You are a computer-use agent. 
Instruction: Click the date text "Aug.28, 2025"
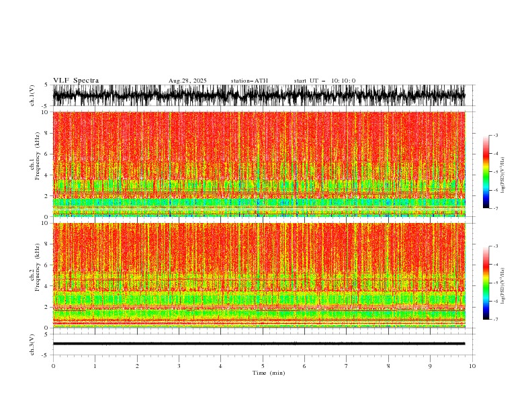tap(187, 81)
